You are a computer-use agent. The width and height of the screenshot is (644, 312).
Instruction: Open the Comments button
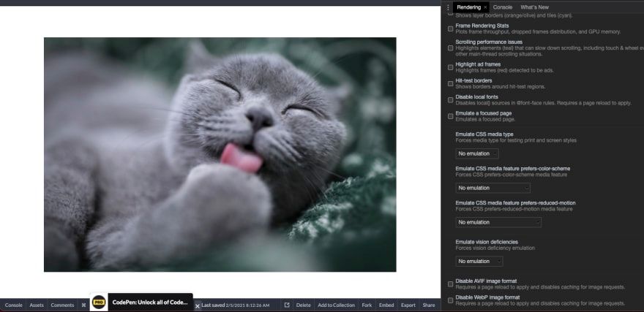62,305
